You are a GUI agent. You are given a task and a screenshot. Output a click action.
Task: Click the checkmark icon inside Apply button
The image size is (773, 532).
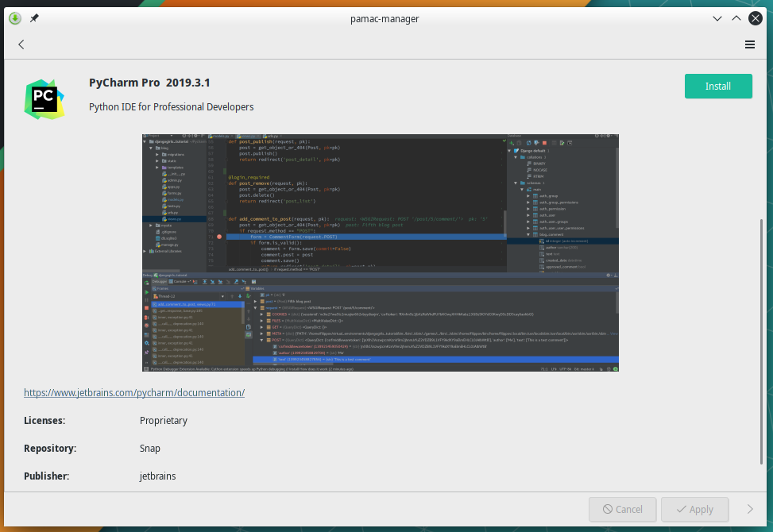682,509
